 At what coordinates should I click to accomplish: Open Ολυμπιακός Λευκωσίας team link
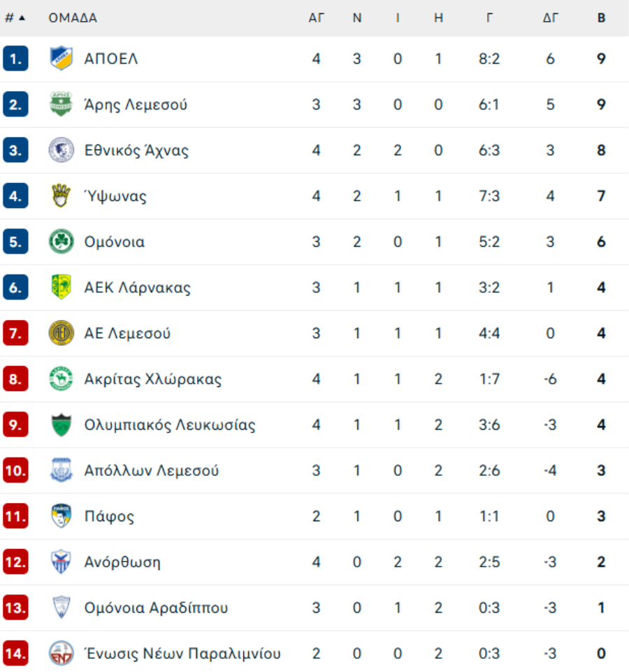tap(170, 425)
